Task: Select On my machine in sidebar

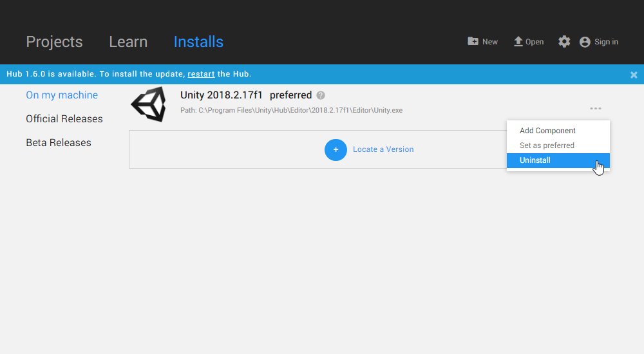Action: [x=62, y=95]
